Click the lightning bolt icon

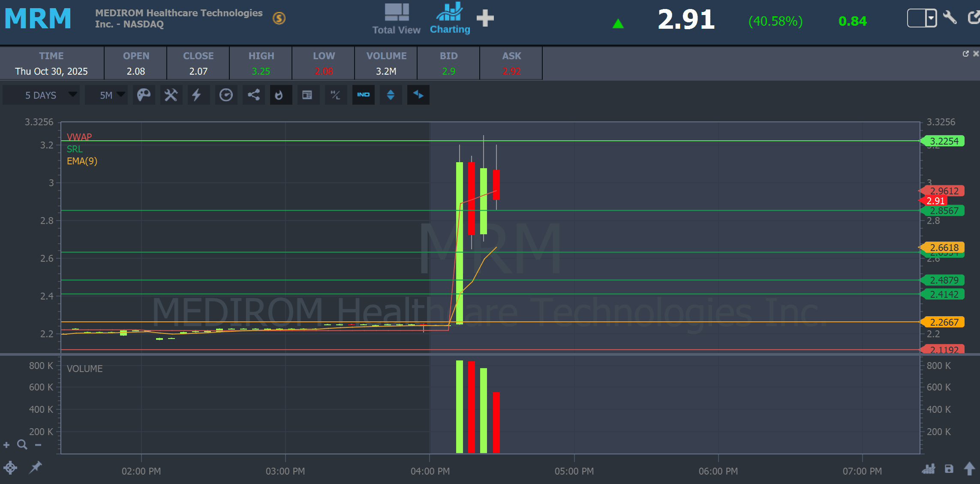click(197, 95)
